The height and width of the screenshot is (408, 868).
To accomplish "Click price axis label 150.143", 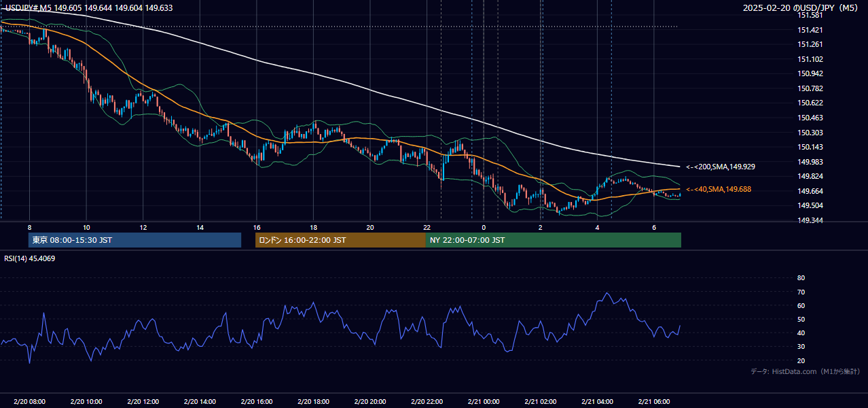I will pos(810,147).
